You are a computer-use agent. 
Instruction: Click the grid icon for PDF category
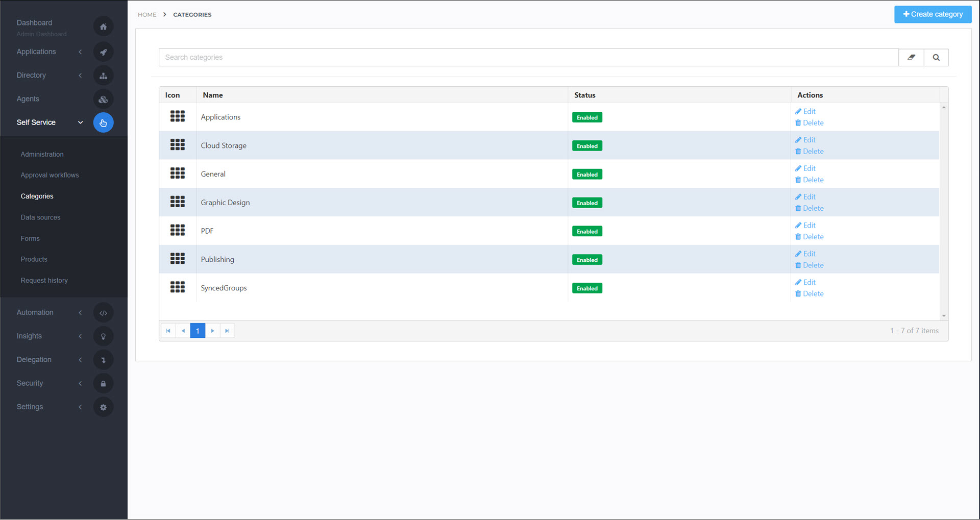(x=178, y=230)
